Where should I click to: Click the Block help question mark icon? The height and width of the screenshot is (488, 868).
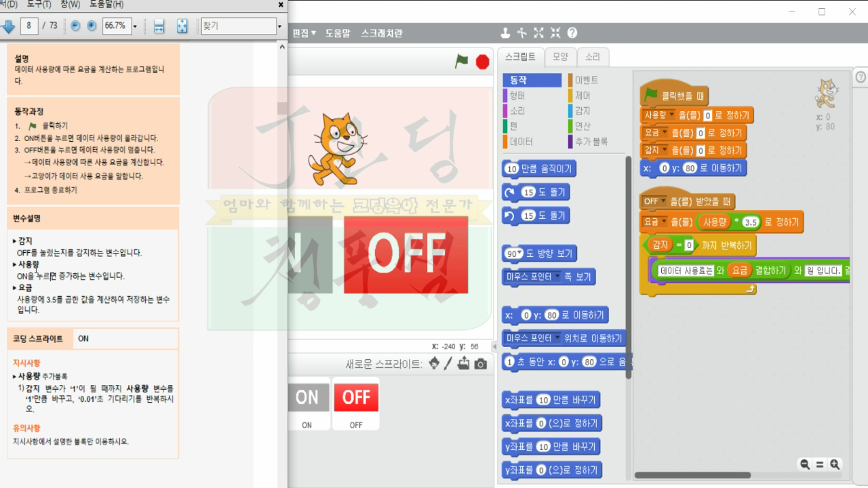tap(572, 33)
